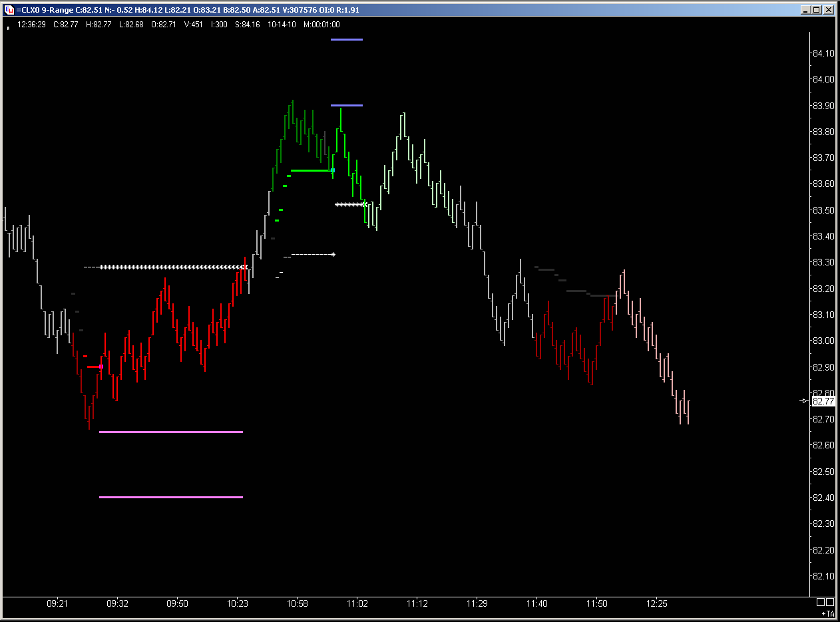Click the S:84.16 readout

[247, 25]
